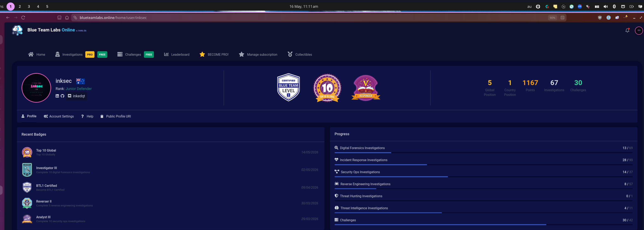The height and width of the screenshot is (230, 644).
Task: Click the clock showing 16 May, 11:11 am
Action: 304,6
